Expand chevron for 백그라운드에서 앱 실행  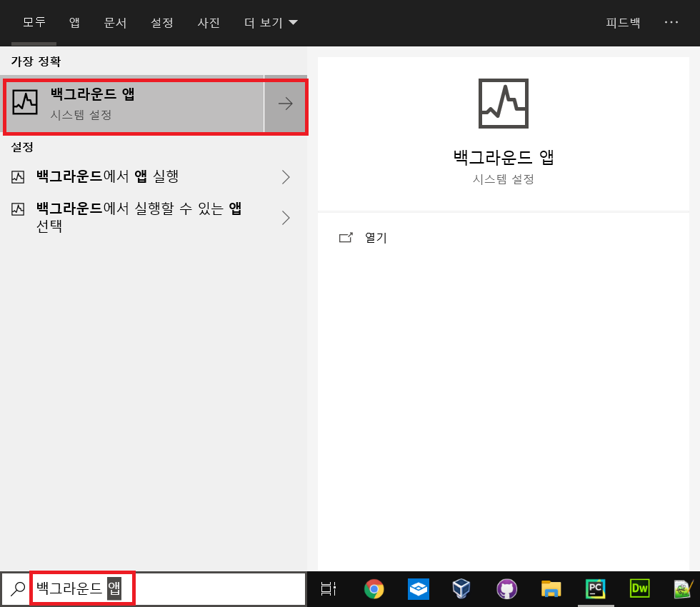[286, 177]
